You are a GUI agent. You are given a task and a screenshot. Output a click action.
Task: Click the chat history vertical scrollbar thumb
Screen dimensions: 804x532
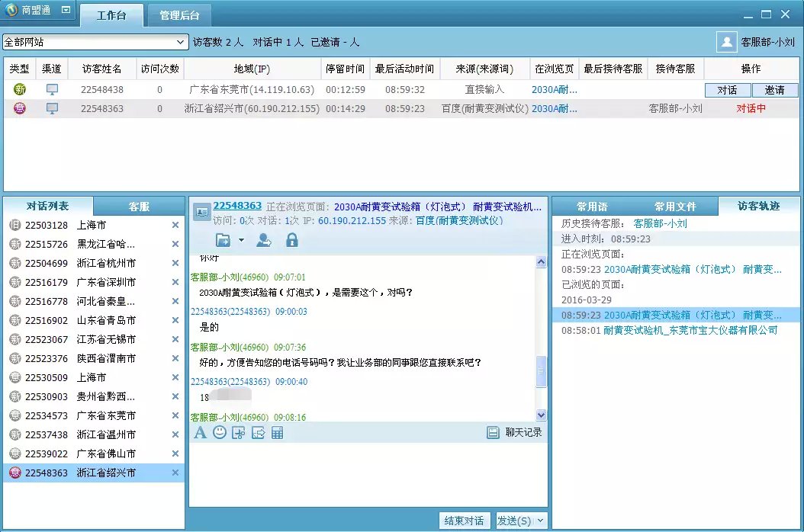click(542, 372)
